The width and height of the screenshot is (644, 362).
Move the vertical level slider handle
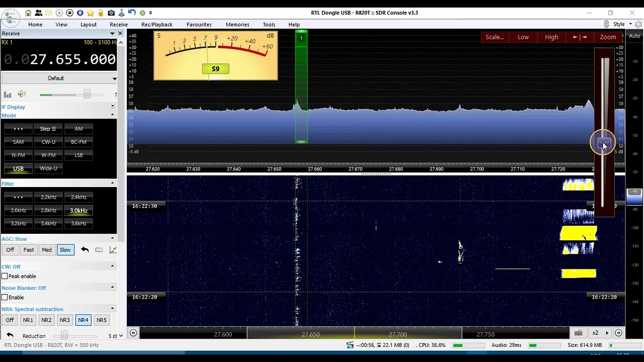point(605,143)
